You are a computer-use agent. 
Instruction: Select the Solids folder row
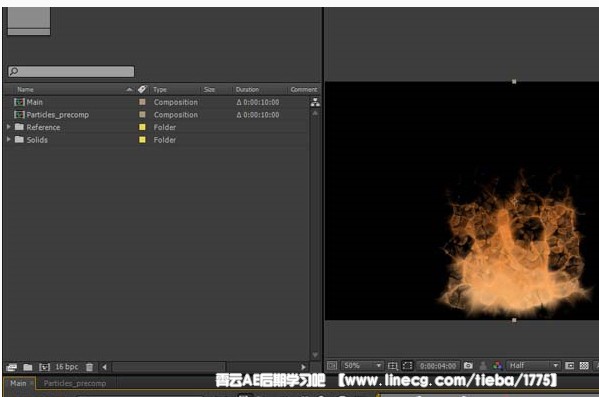point(156,140)
